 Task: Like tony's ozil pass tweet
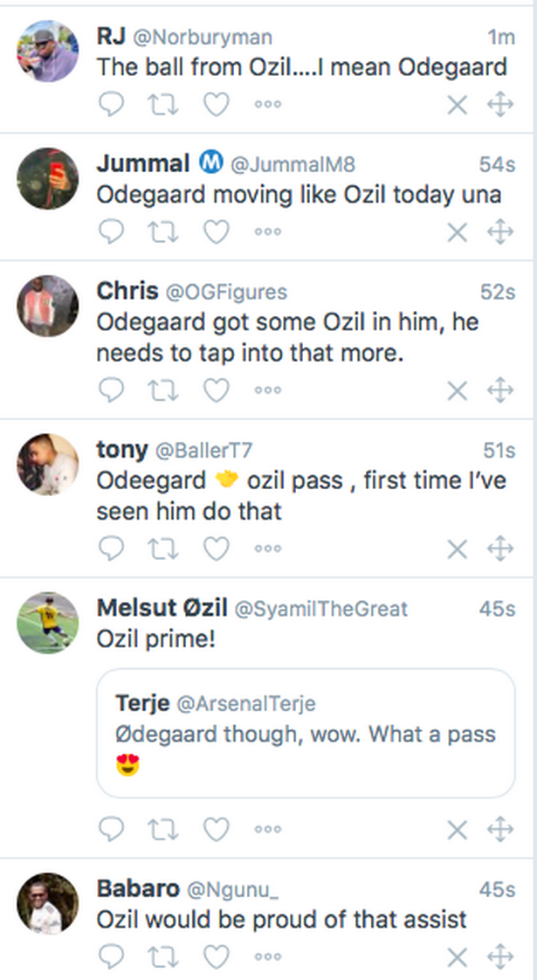(216, 549)
